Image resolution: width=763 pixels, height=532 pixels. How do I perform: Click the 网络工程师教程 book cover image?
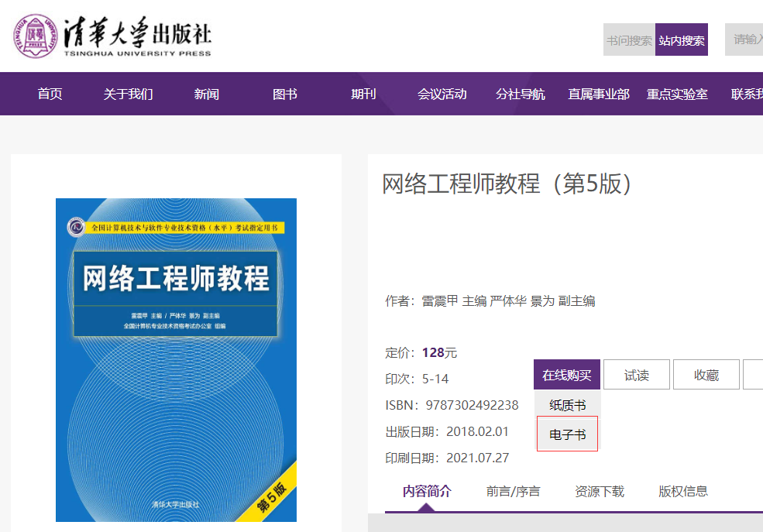[x=176, y=359]
